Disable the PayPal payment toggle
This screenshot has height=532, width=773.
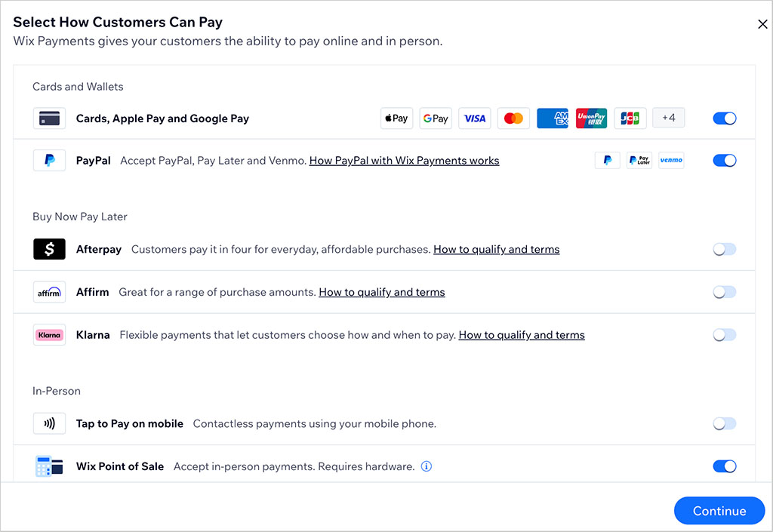(725, 161)
